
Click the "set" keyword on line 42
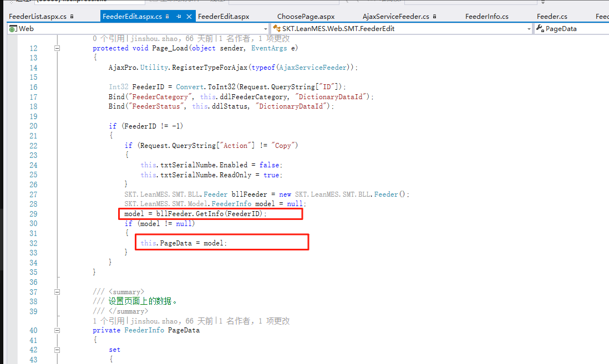115,350
